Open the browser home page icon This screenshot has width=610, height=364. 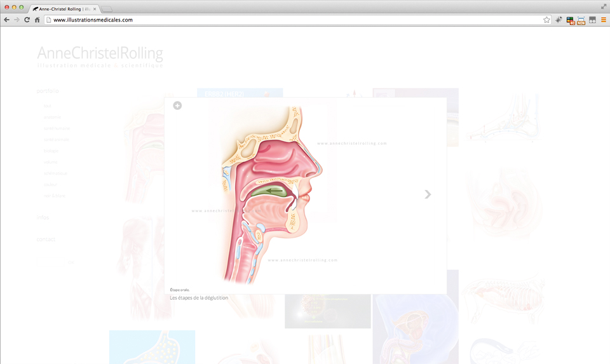37,20
